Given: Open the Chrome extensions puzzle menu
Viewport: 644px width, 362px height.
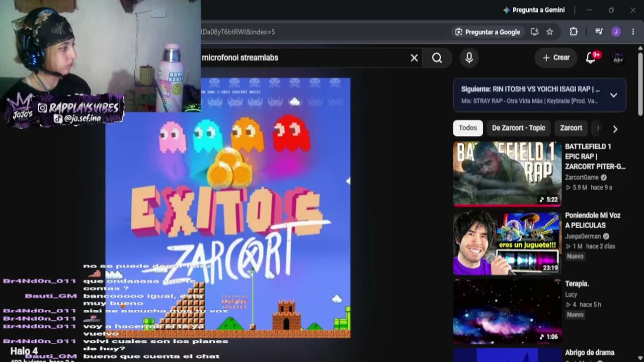Looking at the screenshot, I should point(574,32).
